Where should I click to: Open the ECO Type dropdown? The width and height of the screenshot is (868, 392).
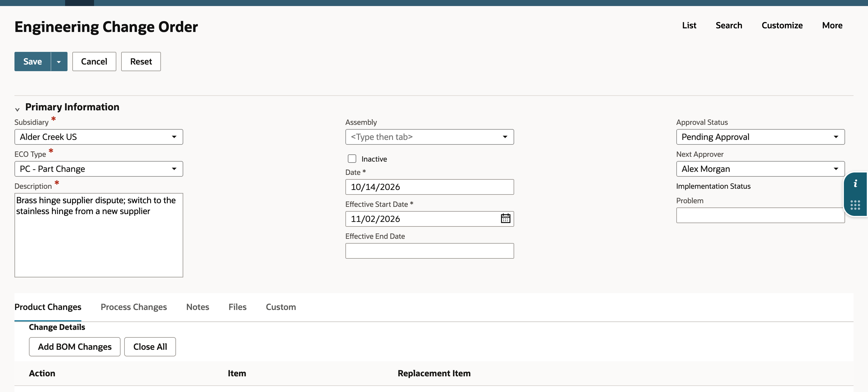(x=99, y=169)
